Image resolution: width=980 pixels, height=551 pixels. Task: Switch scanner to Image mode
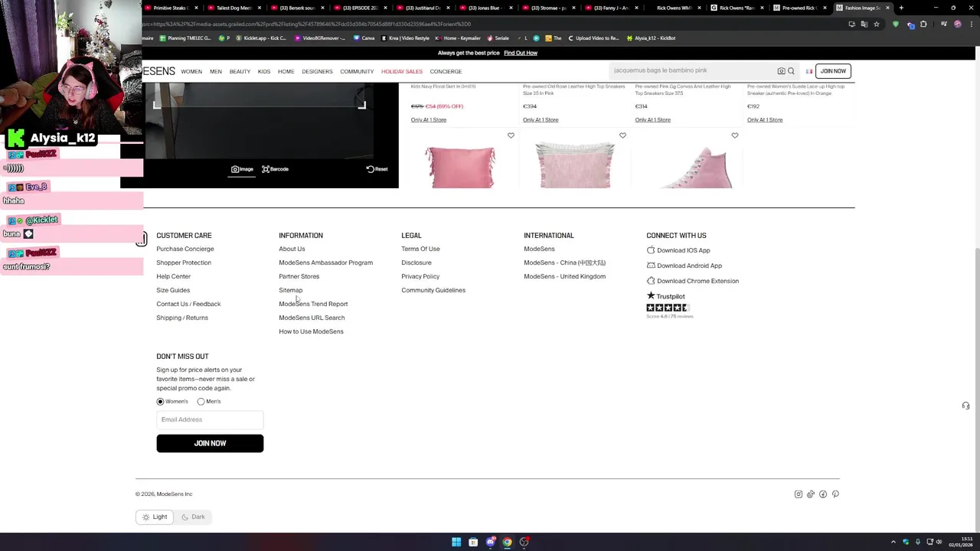click(x=243, y=169)
